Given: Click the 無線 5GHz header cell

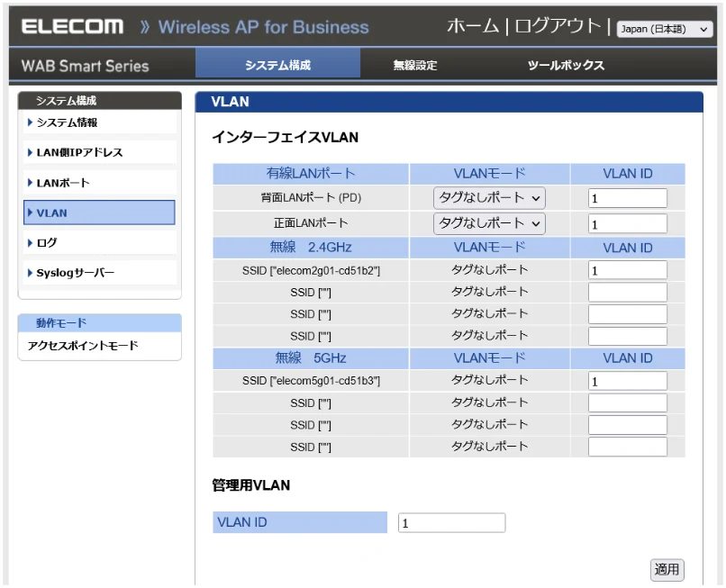Looking at the screenshot, I should (x=311, y=357).
